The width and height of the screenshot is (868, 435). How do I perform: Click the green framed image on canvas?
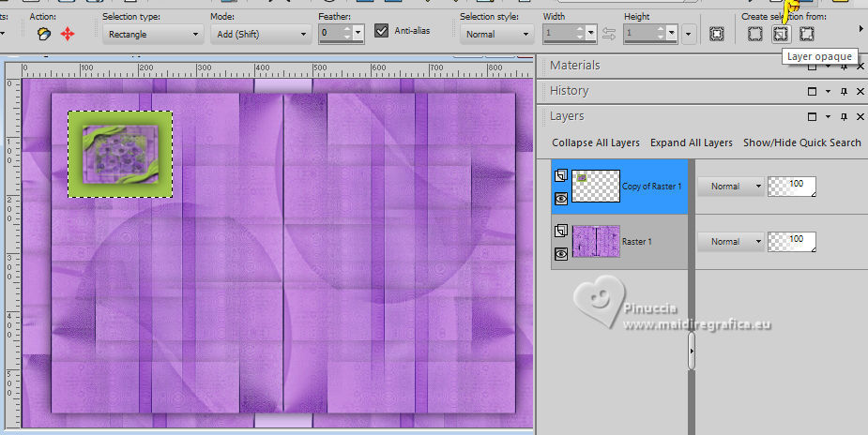pyautogui.click(x=120, y=154)
